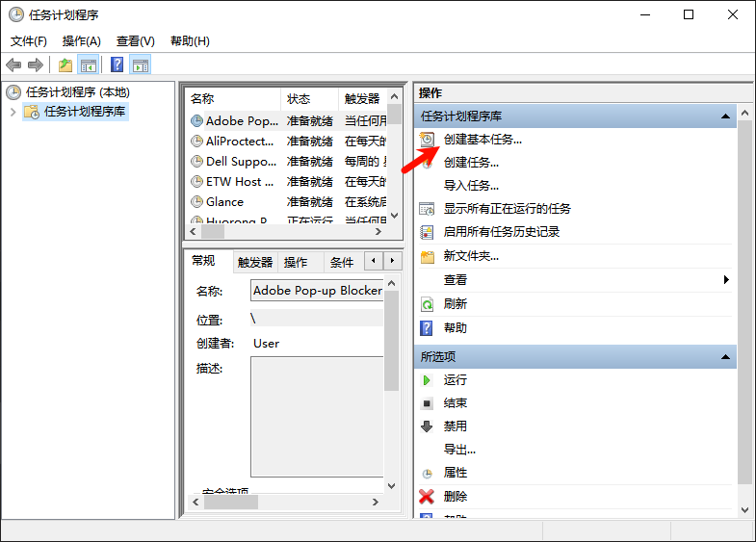Collapse the 任务计划程序库 actions section
The width and height of the screenshot is (756, 542).
pyautogui.click(x=725, y=116)
